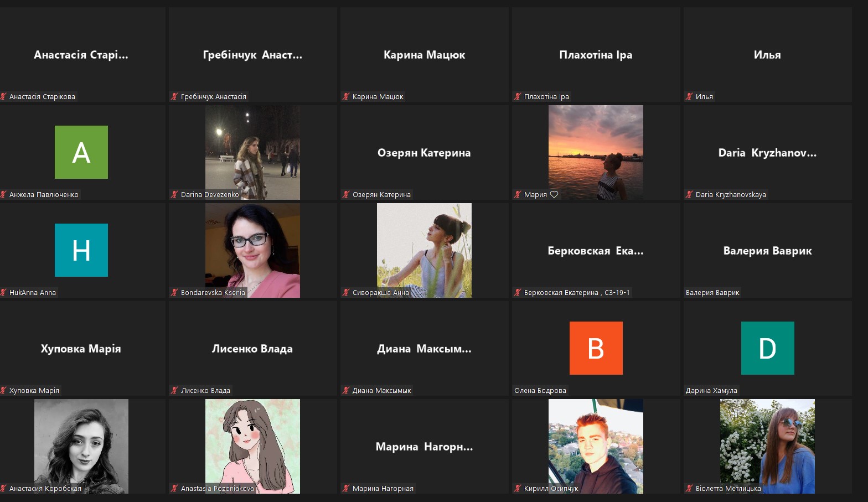
Task: Click muted mic icon for Диана Максымык
Action: 346,390
